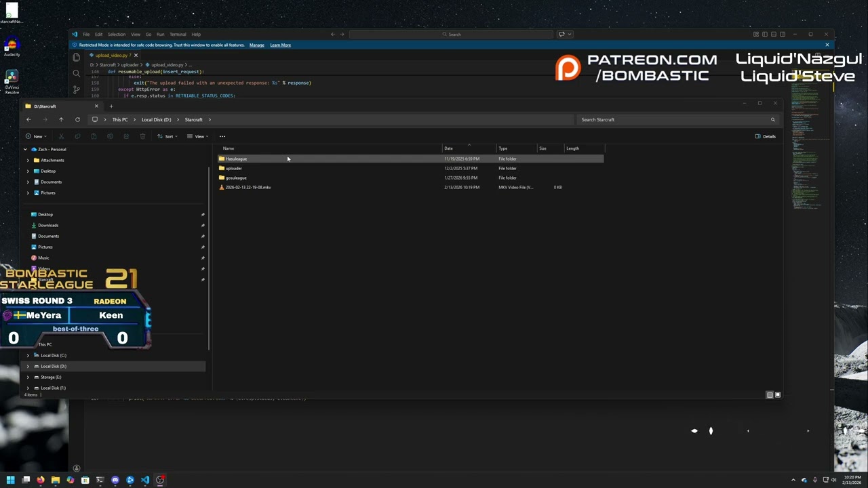Click This PC in the address breadcrumb

[120, 120]
